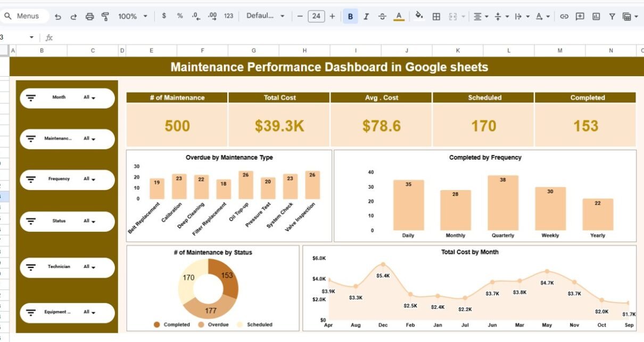Insert a chart from the toolbar

click(x=596, y=17)
